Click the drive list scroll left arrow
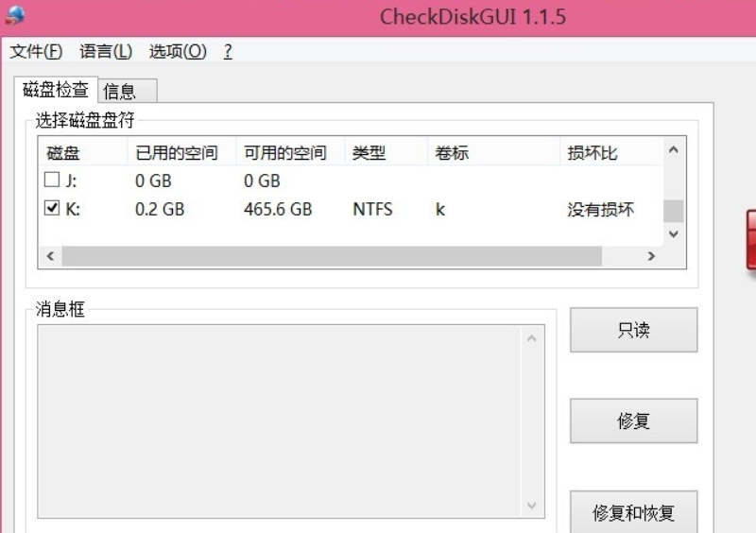The image size is (756, 533). coord(50,256)
